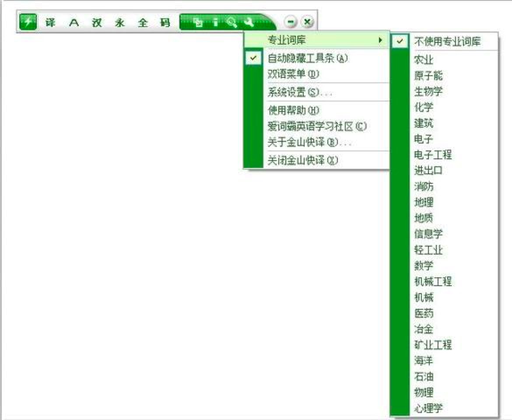The height and width of the screenshot is (420, 512).
Task: Click the wrench settings icon
Action: click(249, 22)
